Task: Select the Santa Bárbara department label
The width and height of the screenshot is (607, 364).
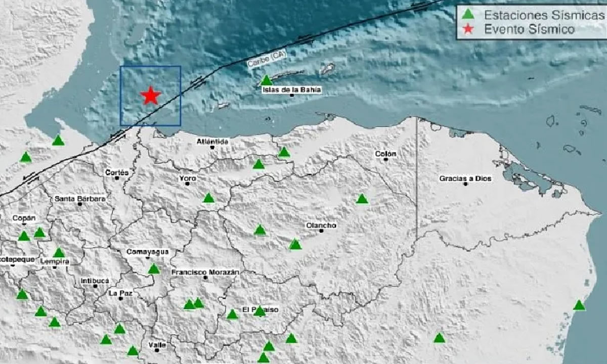Action: point(80,199)
